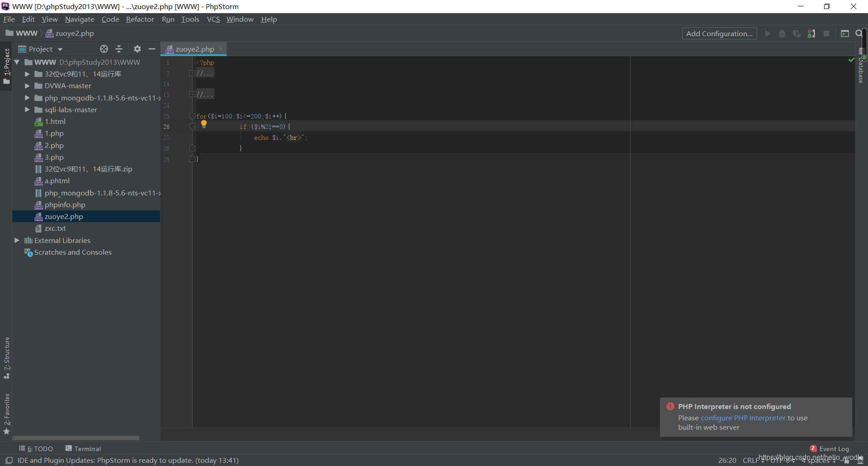Open the File menu
The image size is (868, 466).
[x=9, y=19]
